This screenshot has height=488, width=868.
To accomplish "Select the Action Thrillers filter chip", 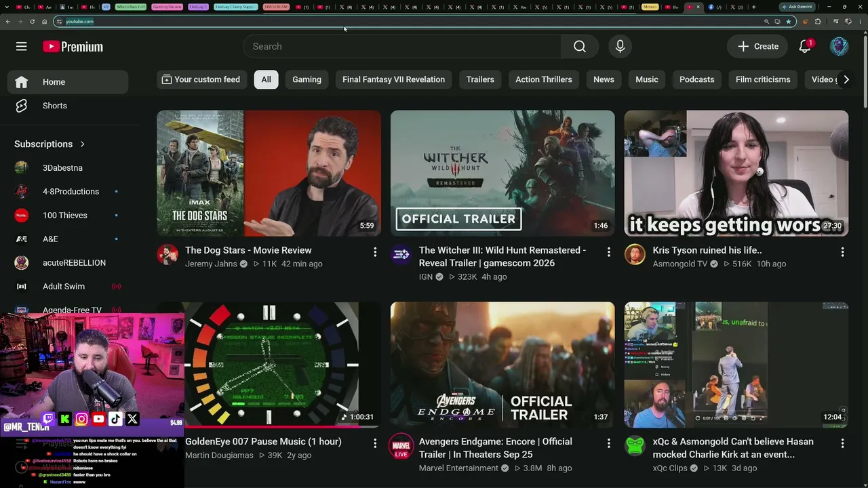I will 544,79.
